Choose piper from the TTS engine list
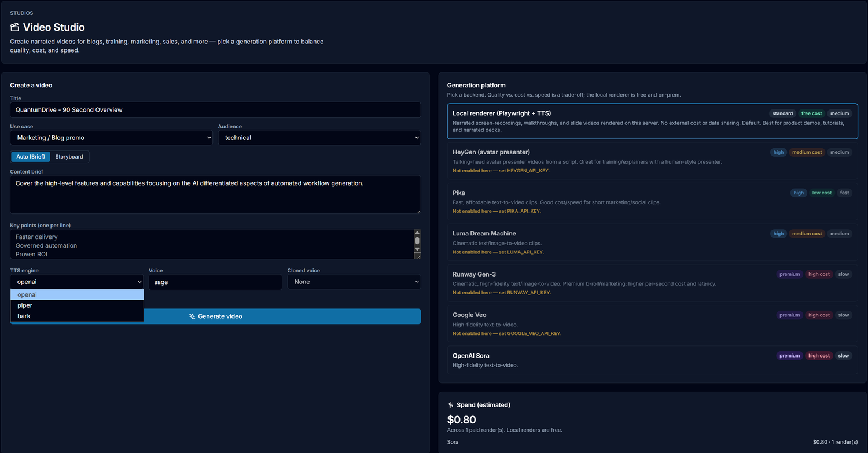Screen dimensions: 868x453 coord(77,305)
